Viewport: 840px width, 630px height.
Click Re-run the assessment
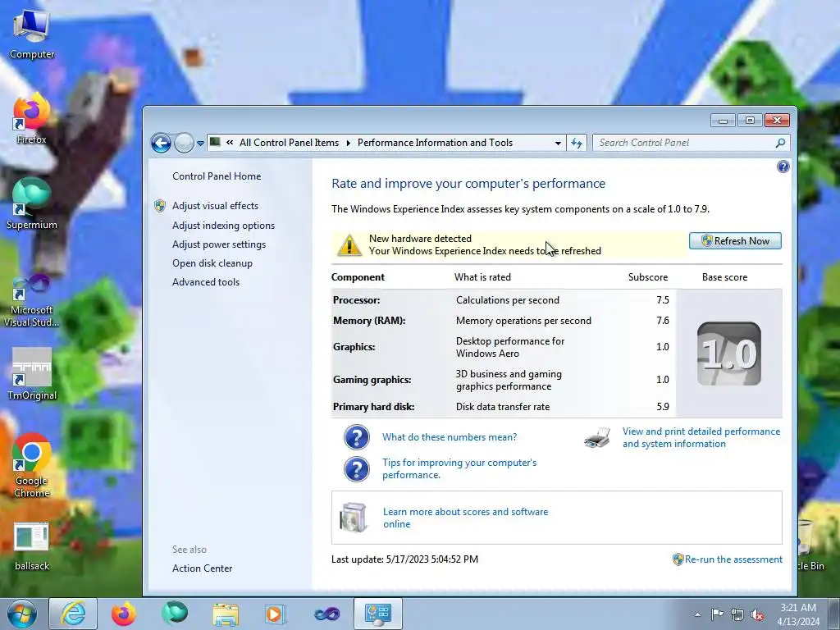pyautogui.click(x=733, y=559)
